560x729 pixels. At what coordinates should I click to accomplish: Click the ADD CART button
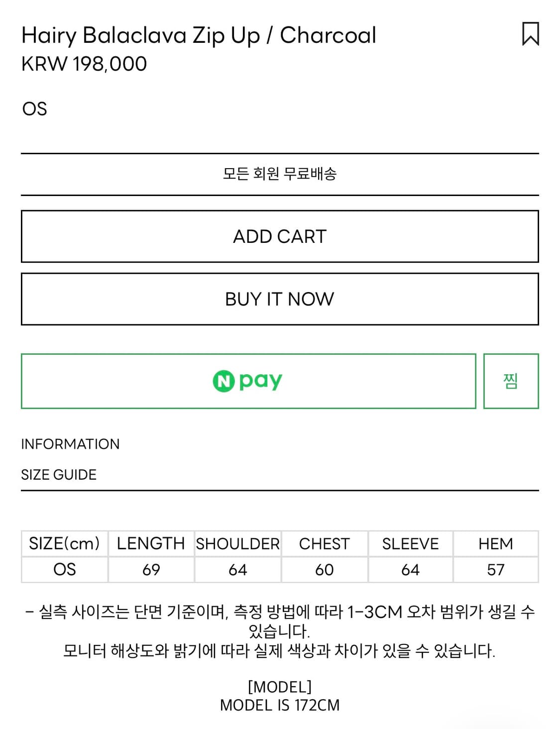coord(280,236)
